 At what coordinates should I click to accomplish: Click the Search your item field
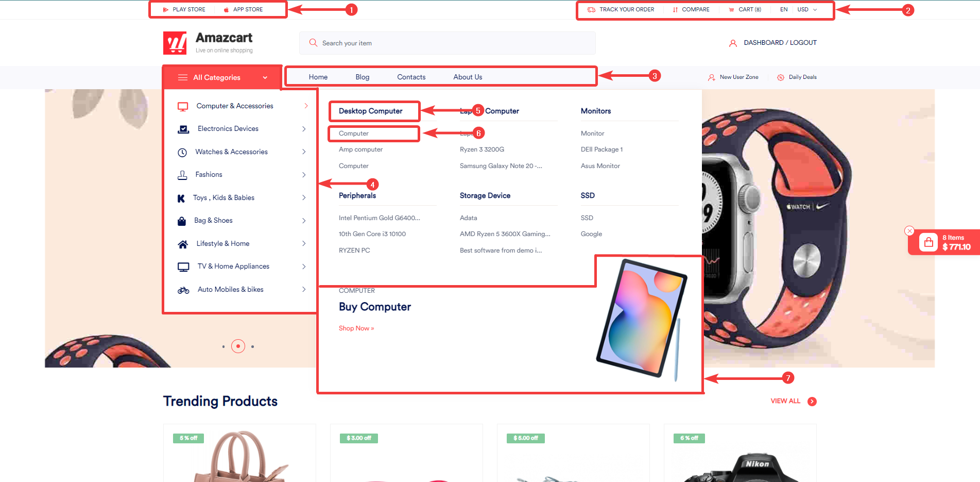pos(447,43)
